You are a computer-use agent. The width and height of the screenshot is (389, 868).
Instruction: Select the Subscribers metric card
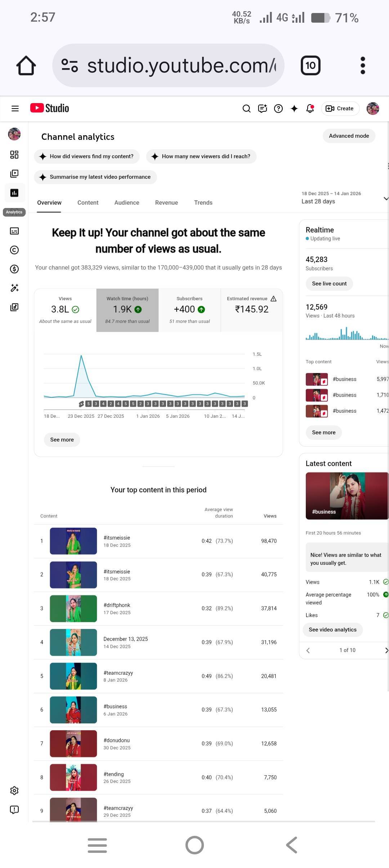189,310
